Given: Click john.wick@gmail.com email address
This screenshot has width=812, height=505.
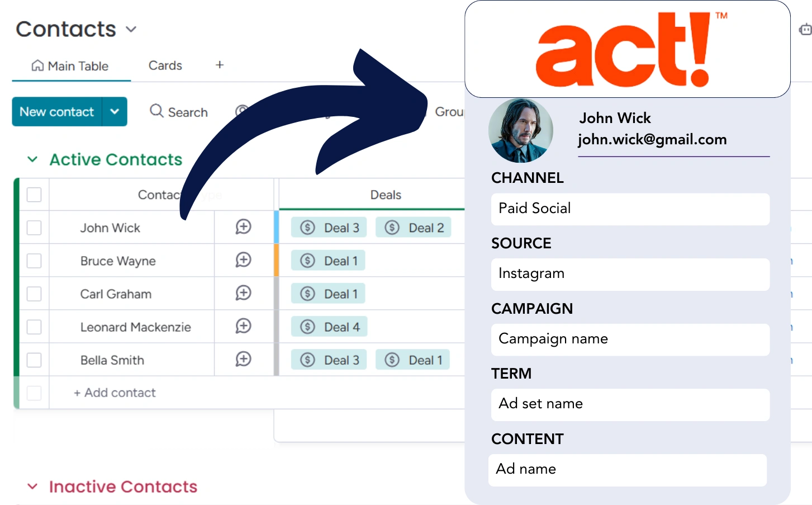Looking at the screenshot, I should 652,139.
